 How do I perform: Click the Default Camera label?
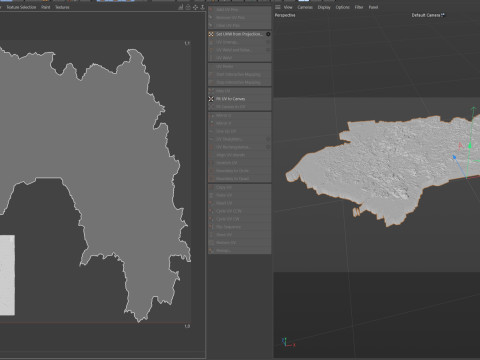(426, 15)
